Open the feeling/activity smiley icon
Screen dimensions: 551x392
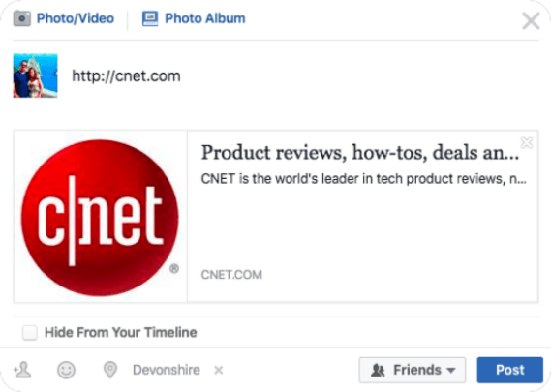pyautogui.click(x=66, y=370)
